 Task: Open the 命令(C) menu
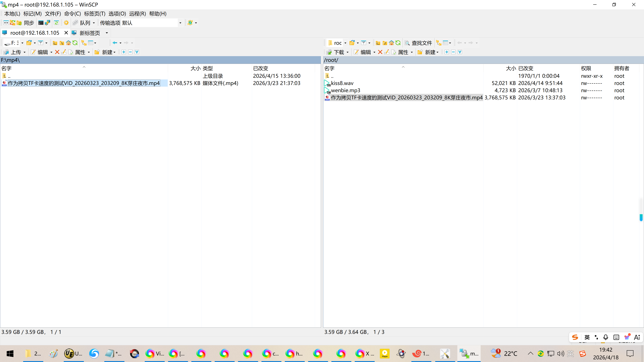(72, 14)
